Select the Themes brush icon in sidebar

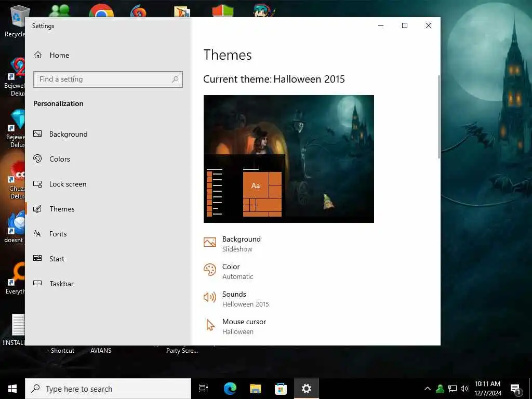click(x=37, y=209)
